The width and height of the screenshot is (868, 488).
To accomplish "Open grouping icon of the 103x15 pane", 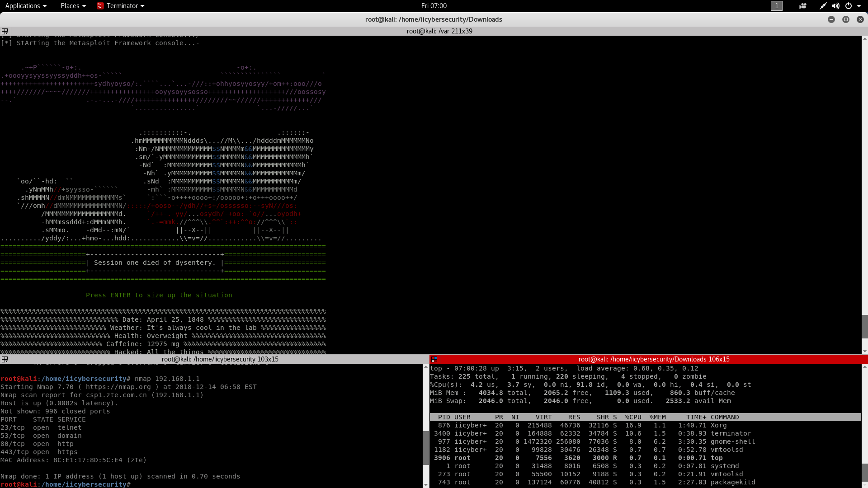I will tap(5, 359).
